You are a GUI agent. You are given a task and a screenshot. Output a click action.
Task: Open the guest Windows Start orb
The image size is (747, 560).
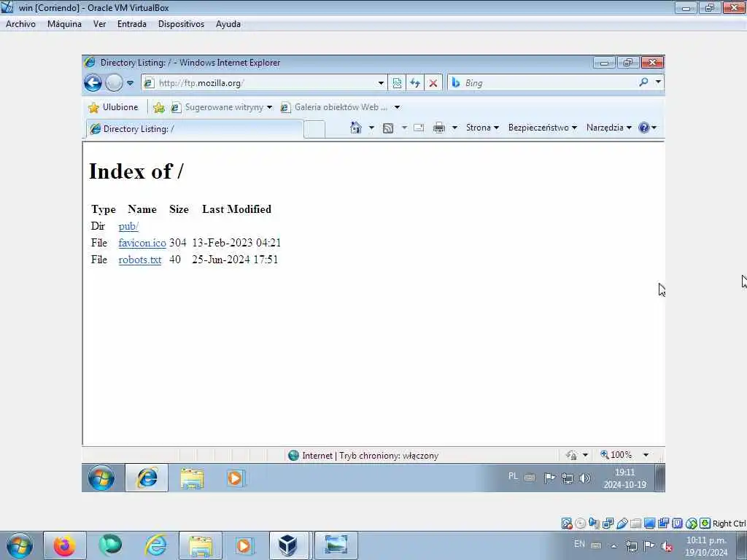point(101,478)
